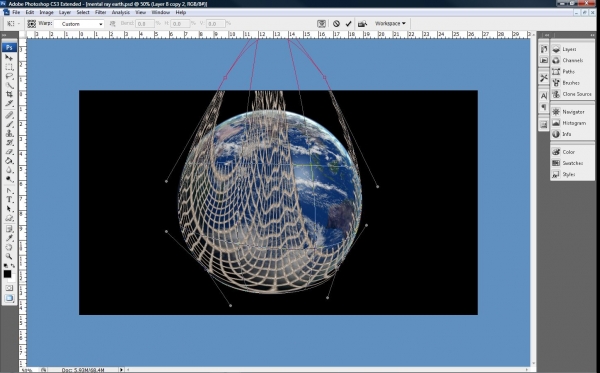This screenshot has height=373, width=600.
Task: Open the Workspace dropdown
Action: [x=390, y=23]
